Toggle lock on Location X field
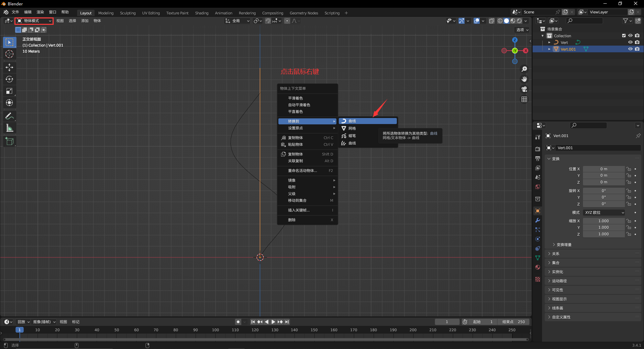Viewport: 644px width, 349px height. pos(629,169)
